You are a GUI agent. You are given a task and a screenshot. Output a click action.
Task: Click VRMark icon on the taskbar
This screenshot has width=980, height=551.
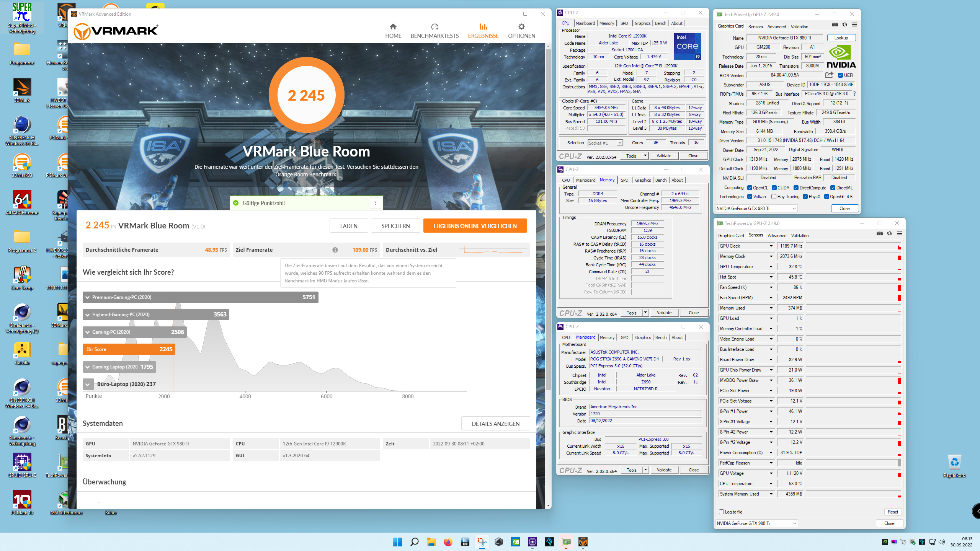pos(583,542)
